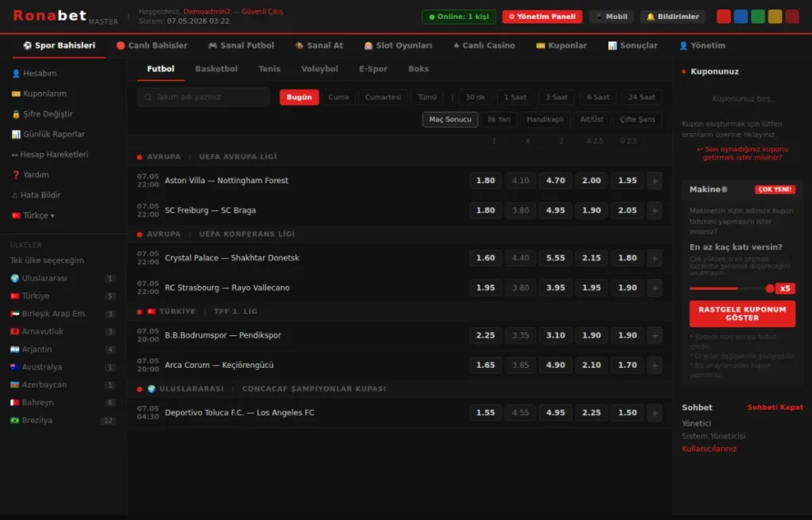Expand more bets for Crystal Palace match
Viewport: 812px width, 520px height.
pos(654,258)
